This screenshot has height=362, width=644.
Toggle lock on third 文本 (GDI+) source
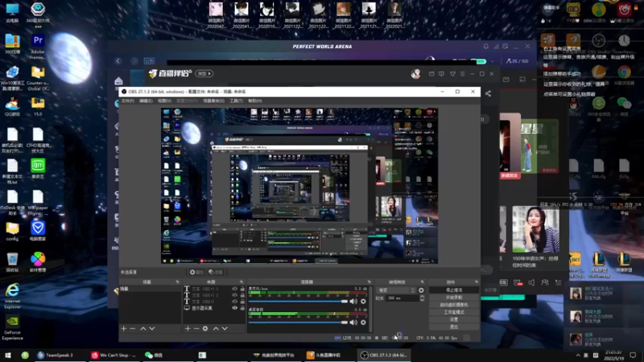pos(242,301)
